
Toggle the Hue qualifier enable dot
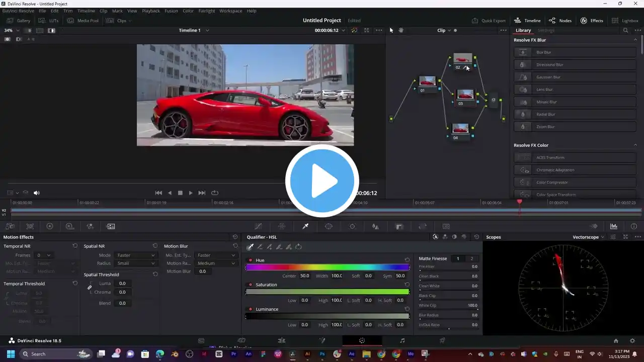[x=251, y=260]
